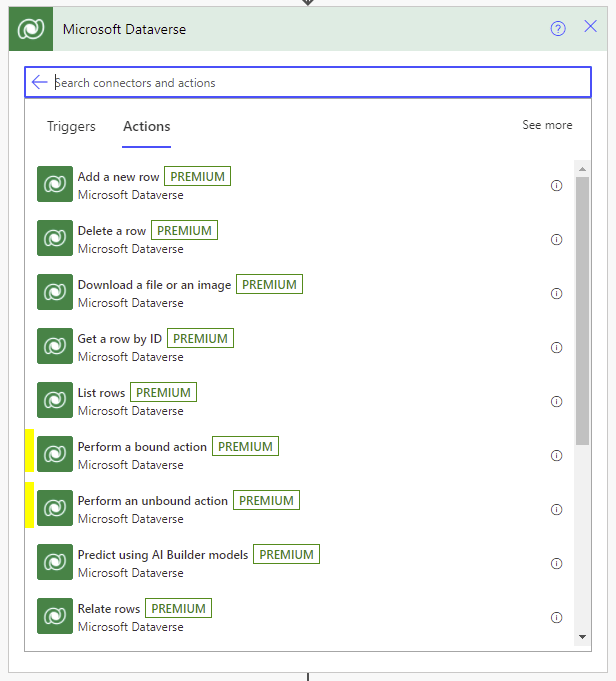Click the PREMIUM badge beside Relate rows
616x681 pixels.
tap(179, 608)
